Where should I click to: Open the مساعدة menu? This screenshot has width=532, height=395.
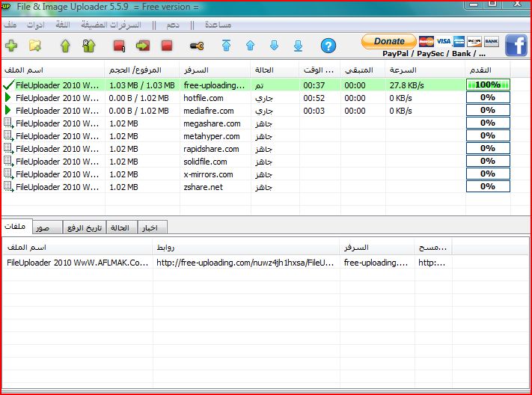coord(218,25)
